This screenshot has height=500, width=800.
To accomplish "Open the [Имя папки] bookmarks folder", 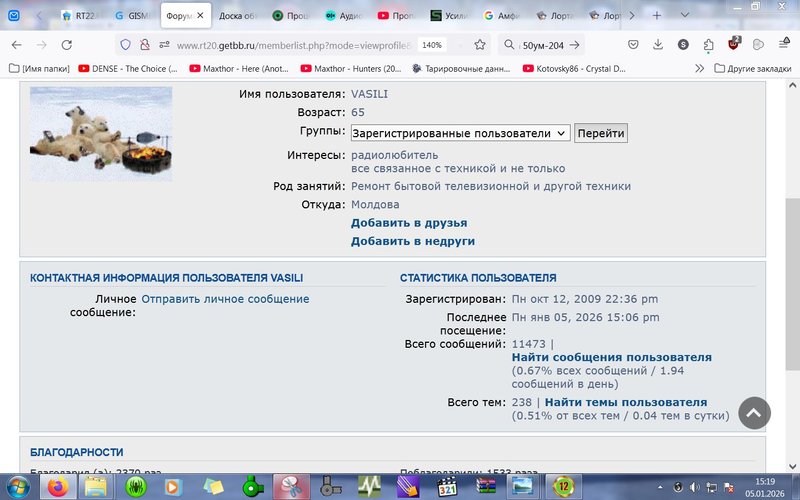I will click(39, 68).
